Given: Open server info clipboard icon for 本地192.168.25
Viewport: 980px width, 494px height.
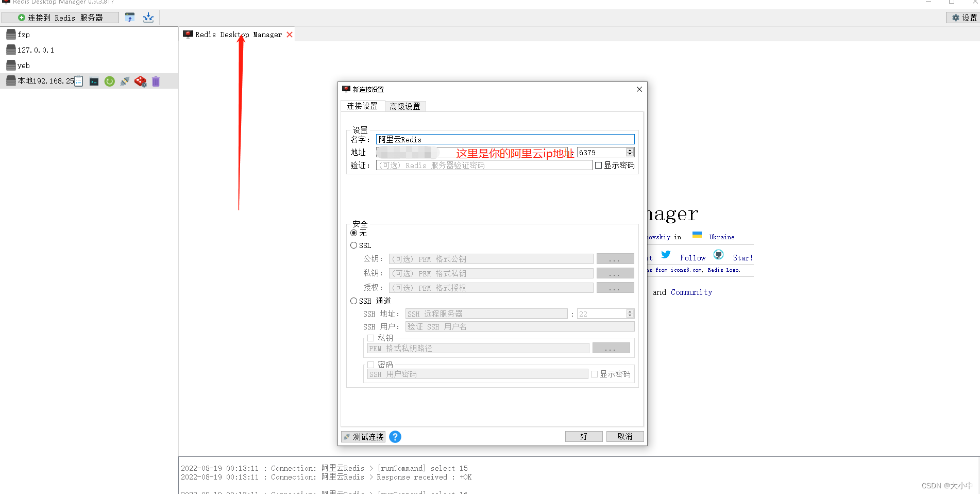Looking at the screenshot, I should tap(79, 81).
